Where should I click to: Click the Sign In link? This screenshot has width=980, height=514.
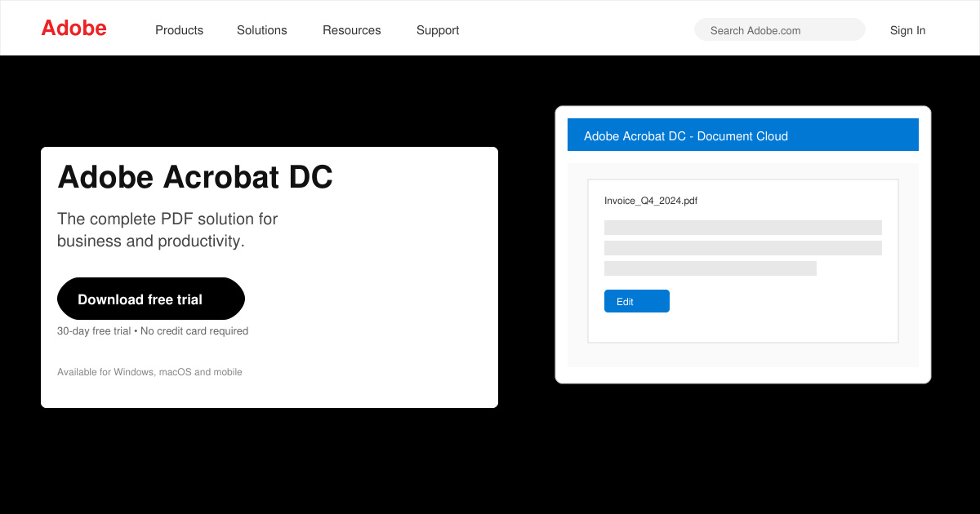click(907, 30)
